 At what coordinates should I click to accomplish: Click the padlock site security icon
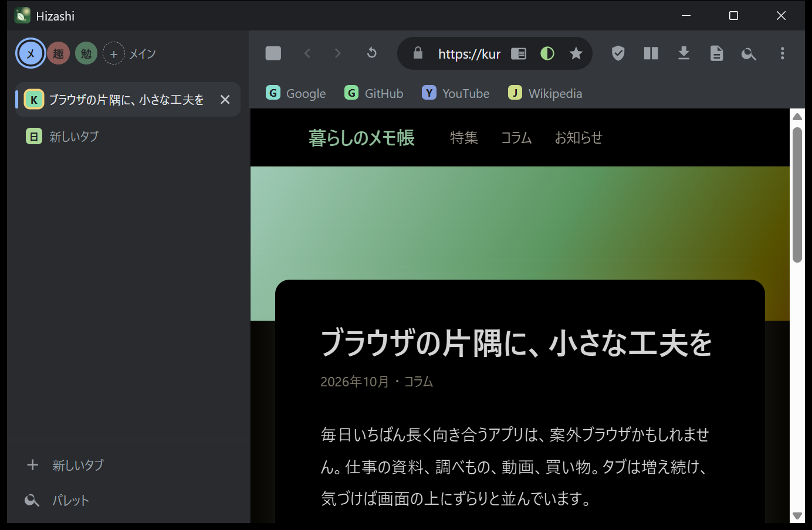(x=418, y=53)
